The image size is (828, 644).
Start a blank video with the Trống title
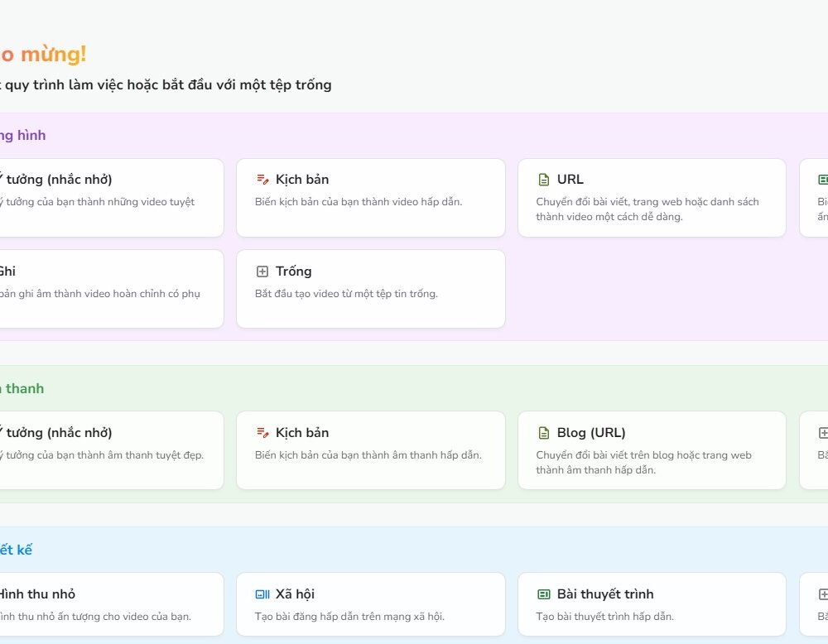[x=293, y=272]
